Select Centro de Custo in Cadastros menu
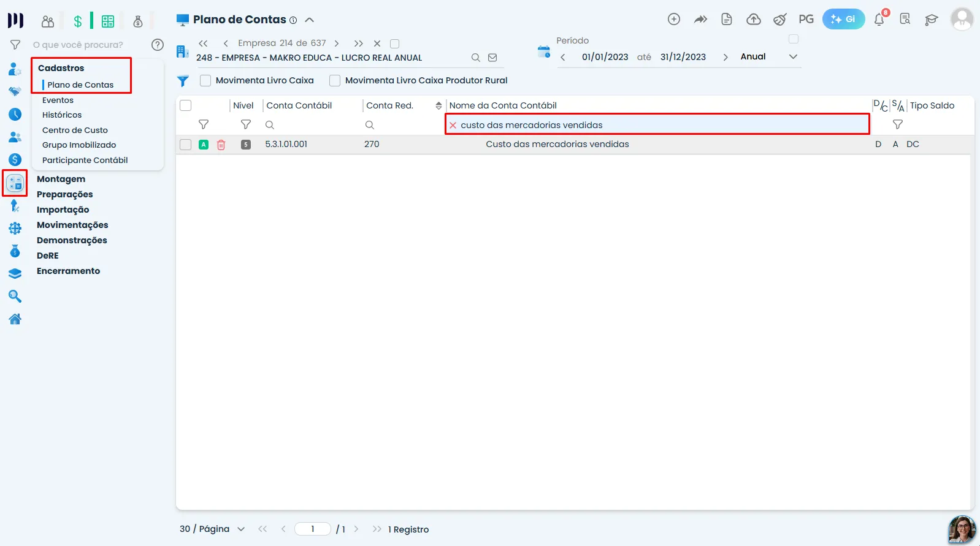The image size is (980, 546). click(75, 130)
